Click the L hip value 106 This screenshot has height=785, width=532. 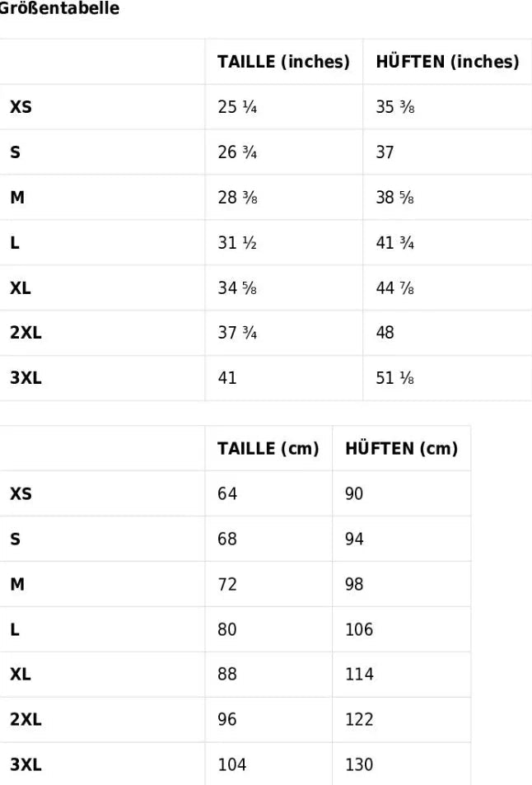[x=359, y=630]
